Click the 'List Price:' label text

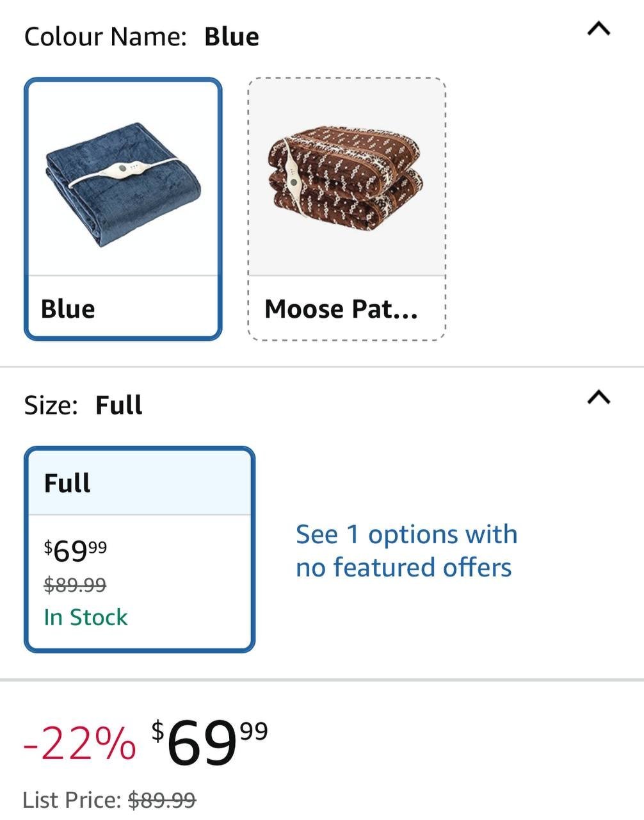tap(72, 800)
